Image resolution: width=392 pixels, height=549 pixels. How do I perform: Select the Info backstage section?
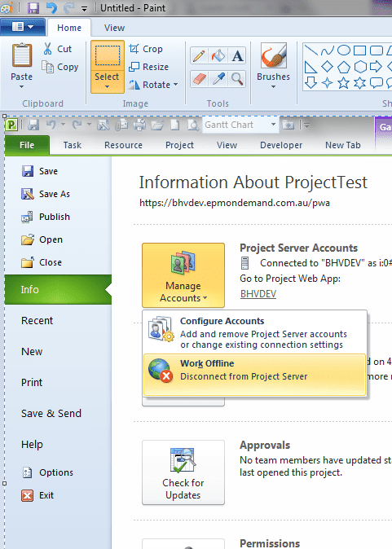point(58,289)
